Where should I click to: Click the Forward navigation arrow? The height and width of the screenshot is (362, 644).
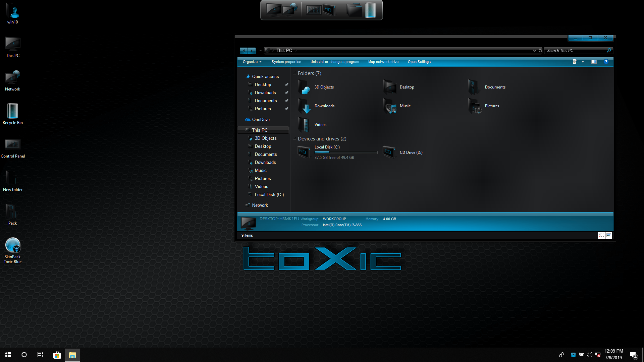[x=252, y=51]
